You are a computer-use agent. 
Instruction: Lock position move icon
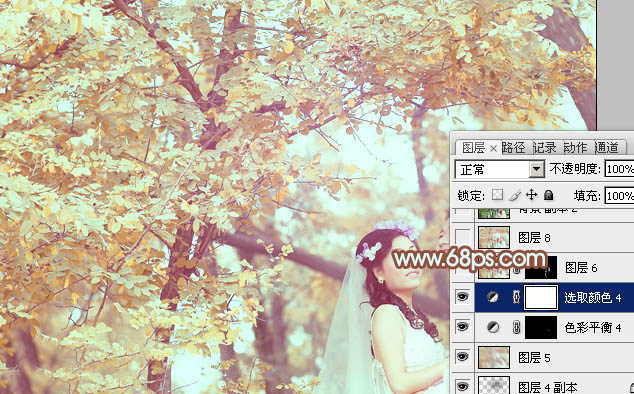pyautogui.click(x=531, y=195)
